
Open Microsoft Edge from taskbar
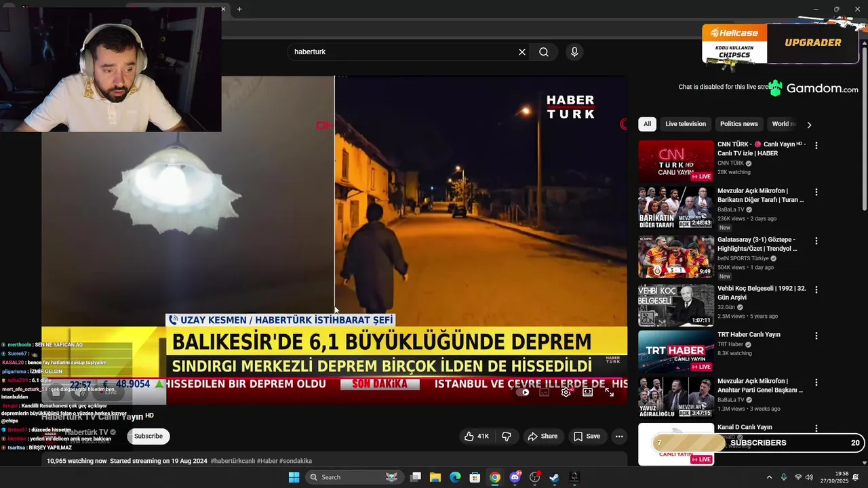pos(455,477)
